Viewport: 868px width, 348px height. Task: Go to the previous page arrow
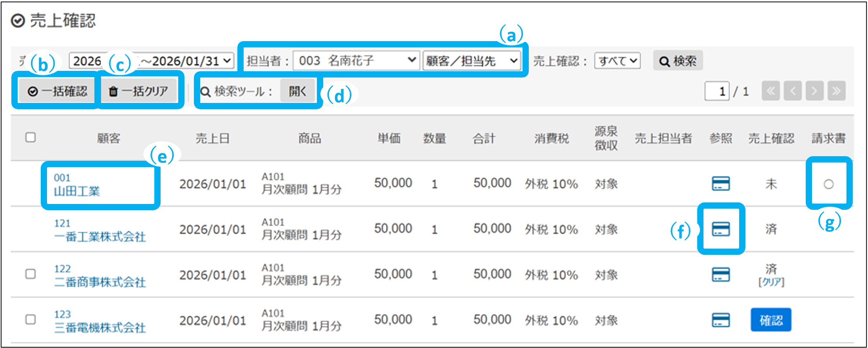[x=792, y=91]
